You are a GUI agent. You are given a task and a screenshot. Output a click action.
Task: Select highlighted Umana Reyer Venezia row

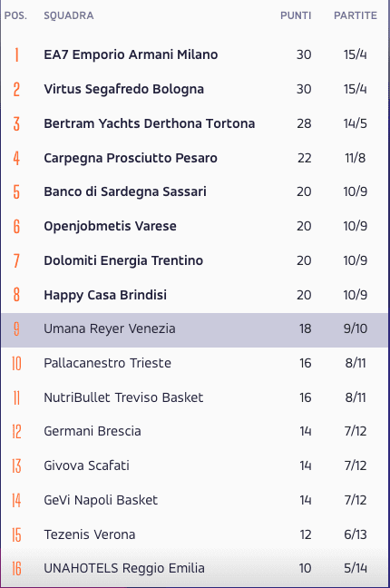point(195,330)
